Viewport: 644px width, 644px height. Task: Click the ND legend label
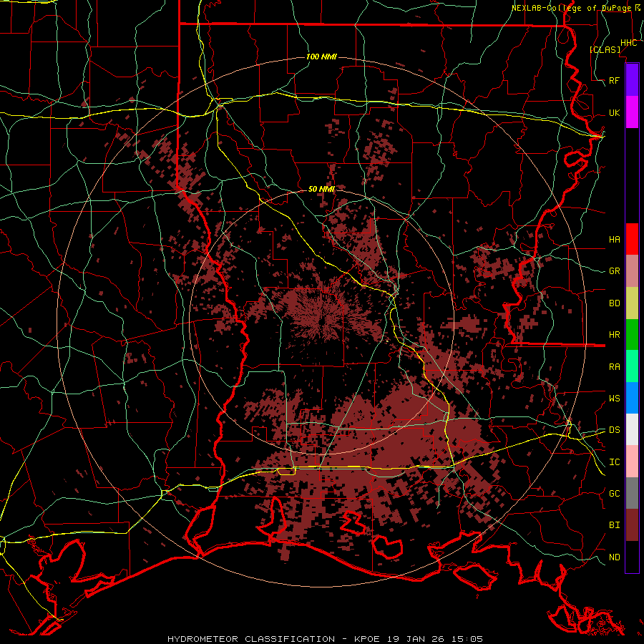pos(615,557)
